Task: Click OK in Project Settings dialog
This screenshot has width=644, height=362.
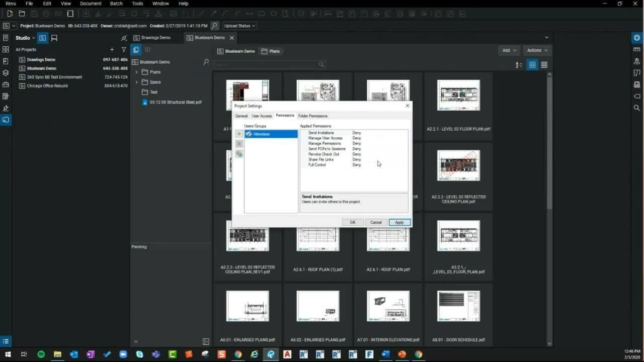Action: pyautogui.click(x=353, y=222)
